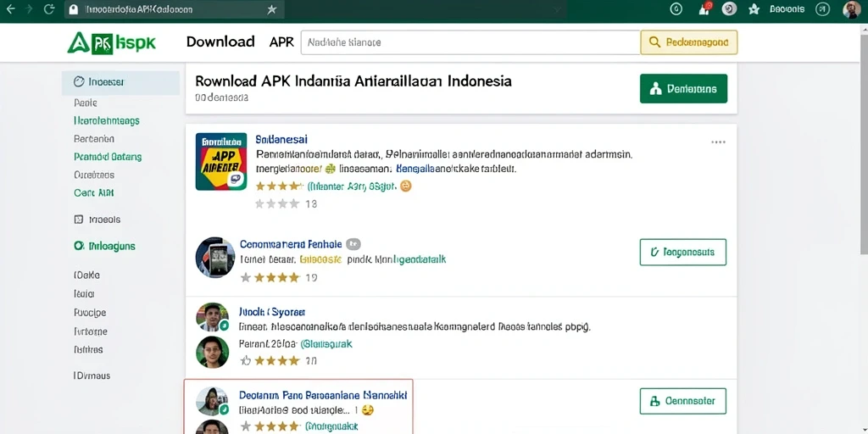Screen dimensions: 868x434
Task: Click the padlock icon in address bar
Action: click(x=73, y=9)
